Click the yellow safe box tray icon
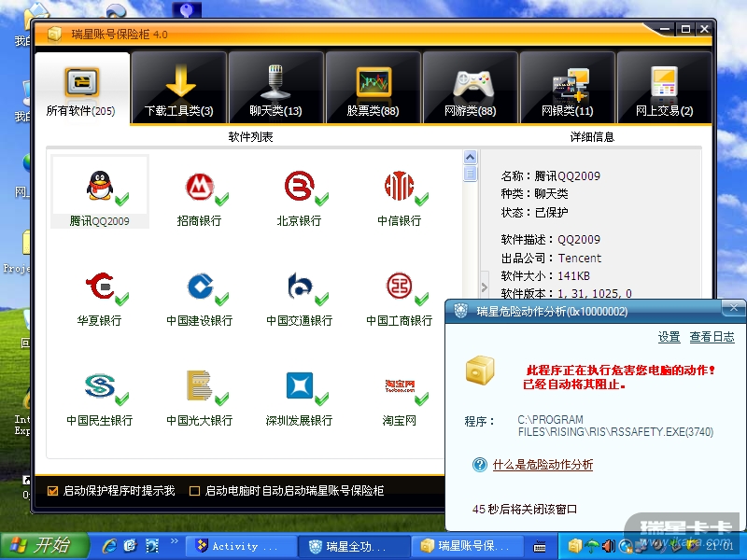The width and height of the screenshot is (747, 560). click(575, 546)
